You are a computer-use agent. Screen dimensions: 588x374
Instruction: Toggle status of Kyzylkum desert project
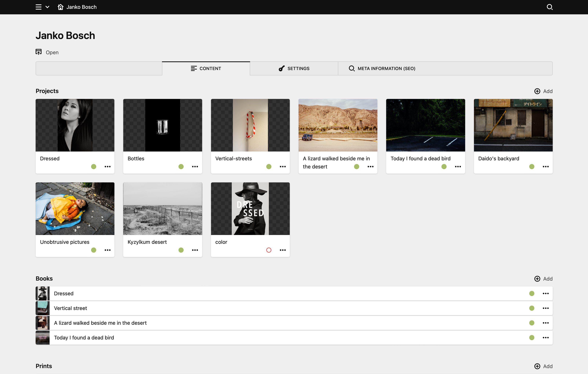coord(181,250)
